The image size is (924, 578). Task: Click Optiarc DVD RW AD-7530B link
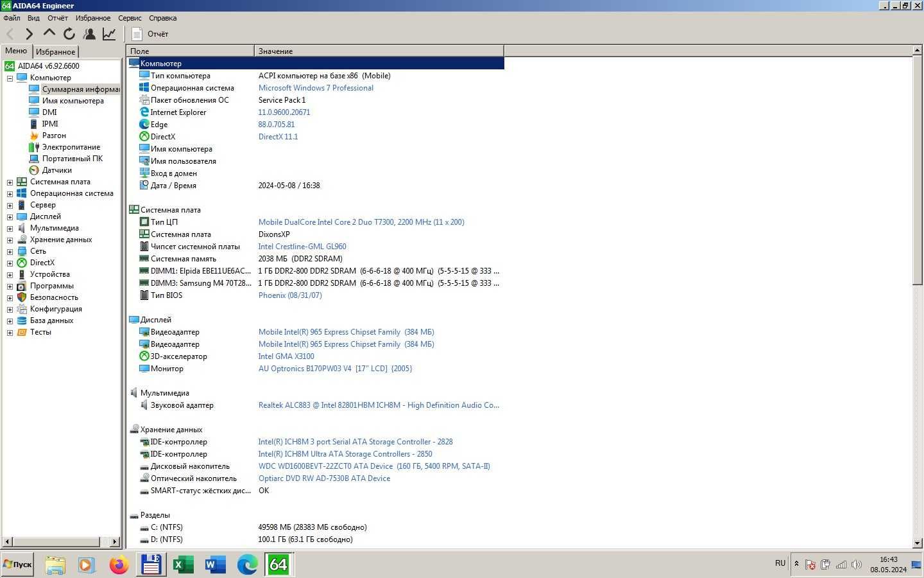(x=324, y=478)
